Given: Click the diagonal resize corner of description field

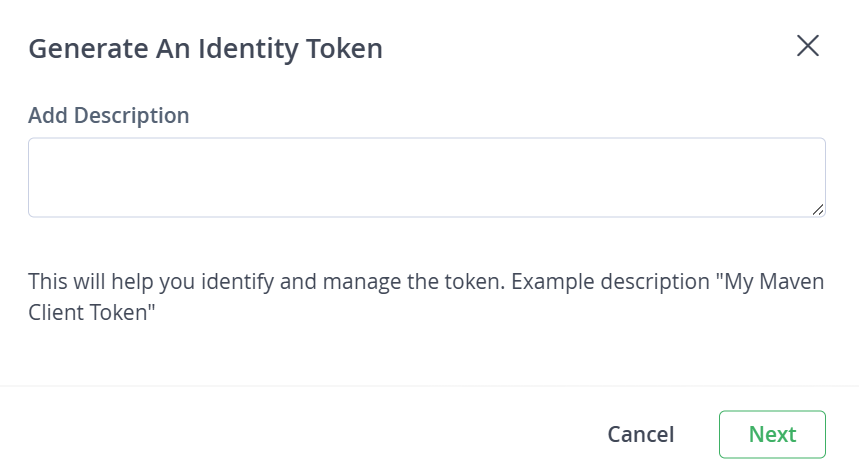Looking at the screenshot, I should [818, 209].
